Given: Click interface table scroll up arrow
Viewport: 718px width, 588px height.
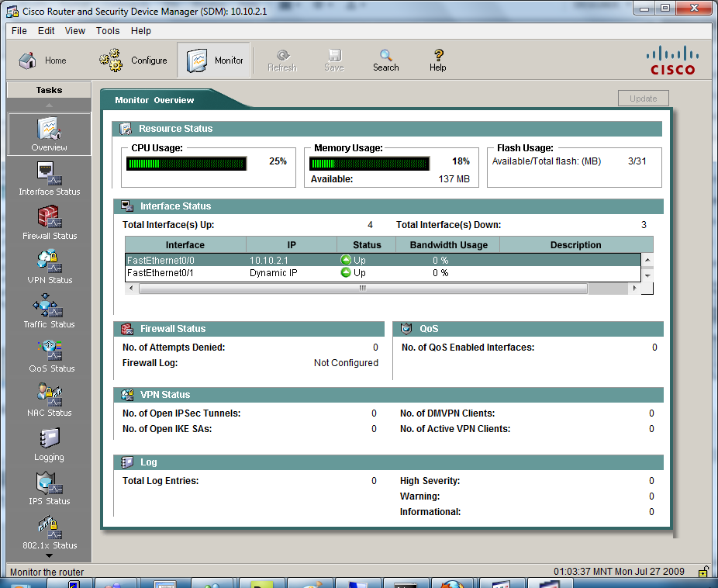Looking at the screenshot, I should pyautogui.click(x=647, y=260).
